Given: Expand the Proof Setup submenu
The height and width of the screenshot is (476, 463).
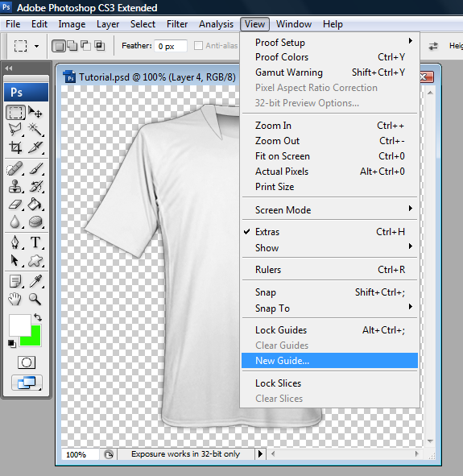Looking at the screenshot, I should (x=329, y=43).
